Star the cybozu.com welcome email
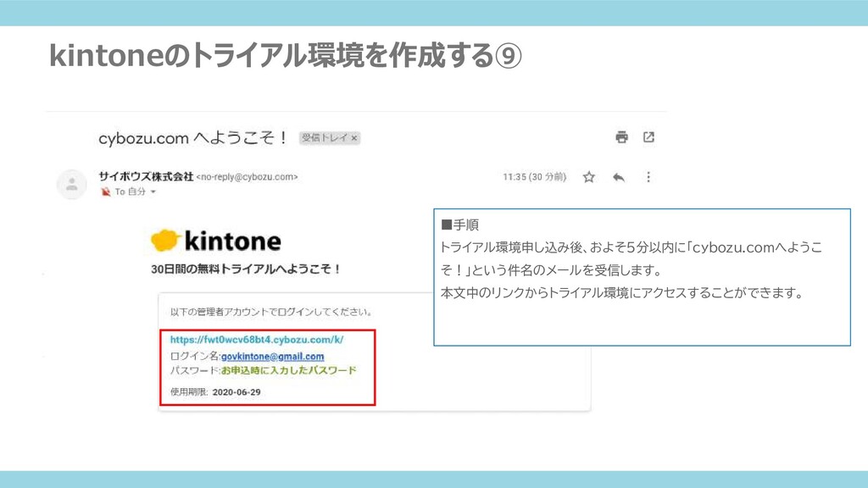 pyautogui.click(x=589, y=177)
